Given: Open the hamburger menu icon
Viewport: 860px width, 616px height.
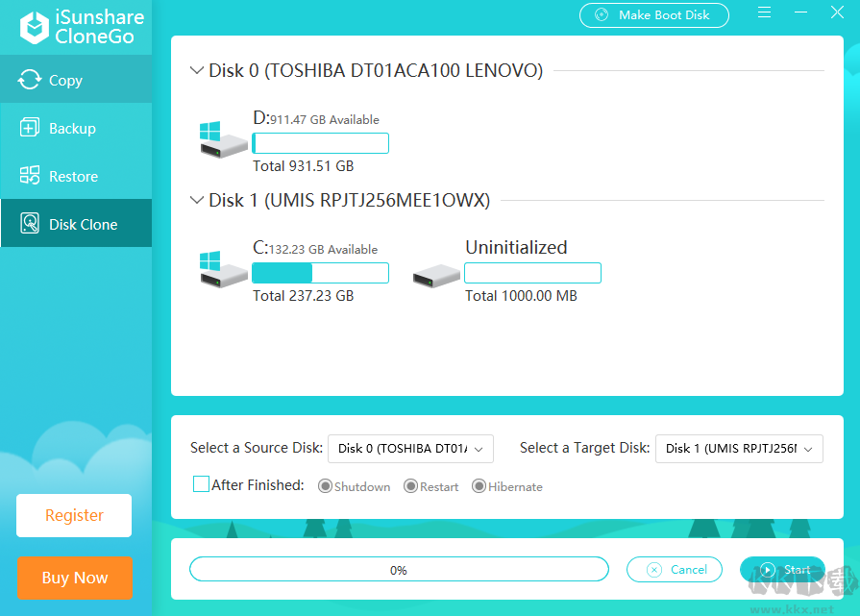Looking at the screenshot, I should (765, 12).
